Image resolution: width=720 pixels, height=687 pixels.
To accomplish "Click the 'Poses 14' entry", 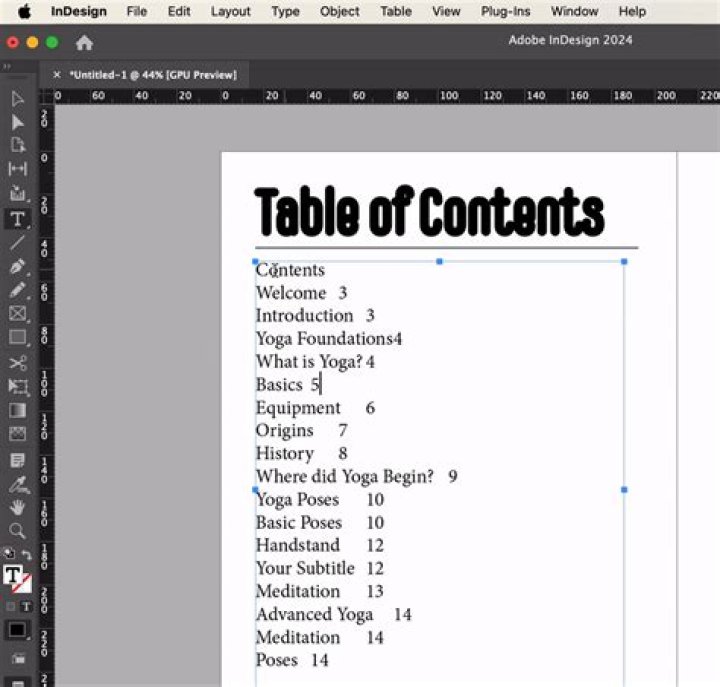I will [x=292, y=660].
